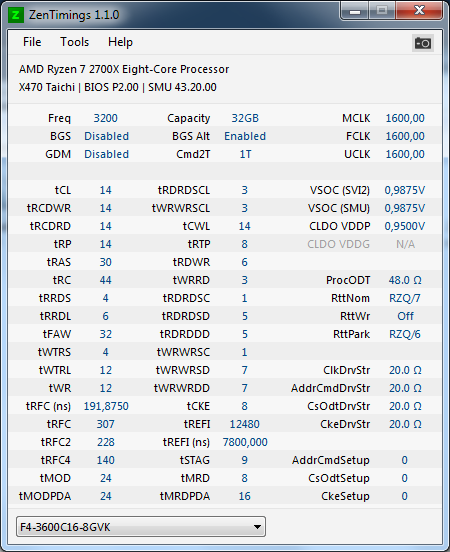This screenshot has height=552, width=450.
Task: Click the X470 Taichi BIOS info line
Action: 118,87
